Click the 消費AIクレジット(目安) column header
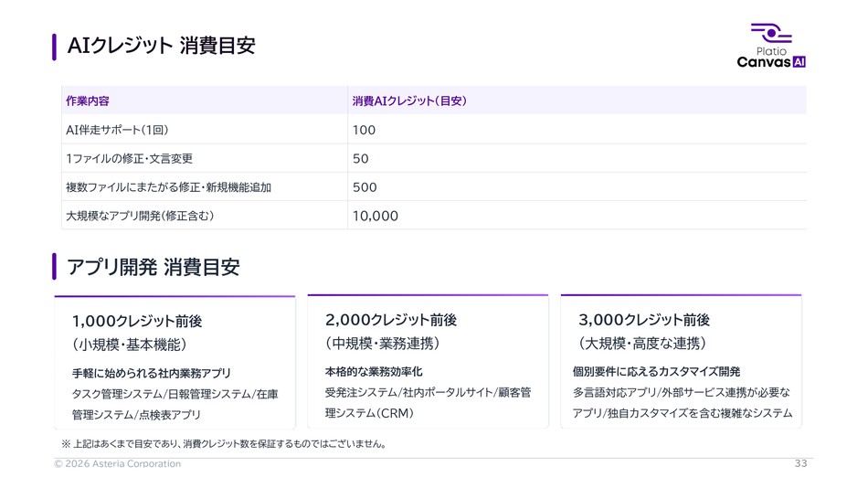Screen dimensions: 868x488 coord(409,101)
